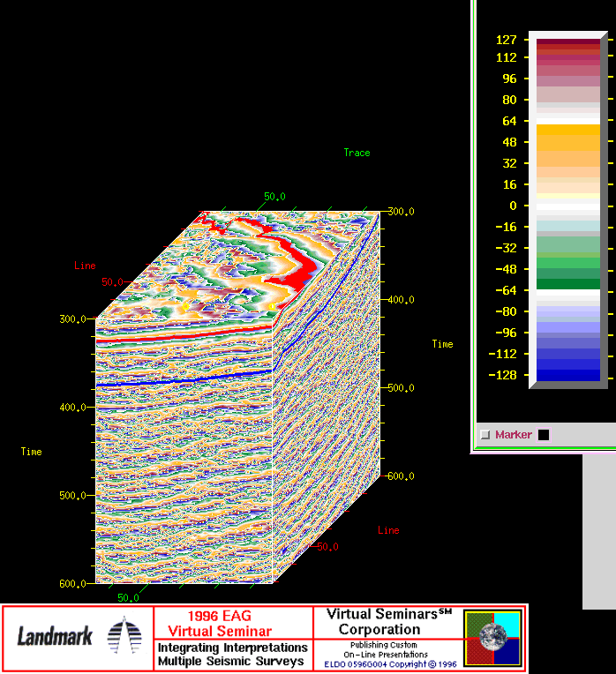Click the Time label right of cube
This screenshot has width=616, height=674.
(442, 344)
